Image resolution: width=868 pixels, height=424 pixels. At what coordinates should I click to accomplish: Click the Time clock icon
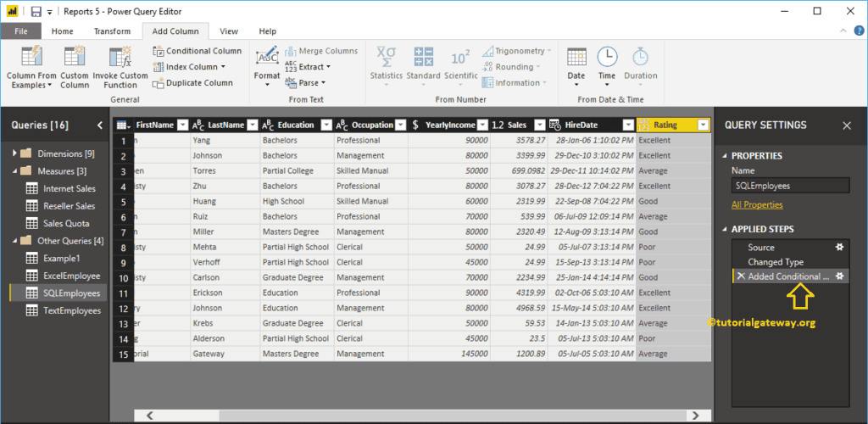(x=607, y=58)
